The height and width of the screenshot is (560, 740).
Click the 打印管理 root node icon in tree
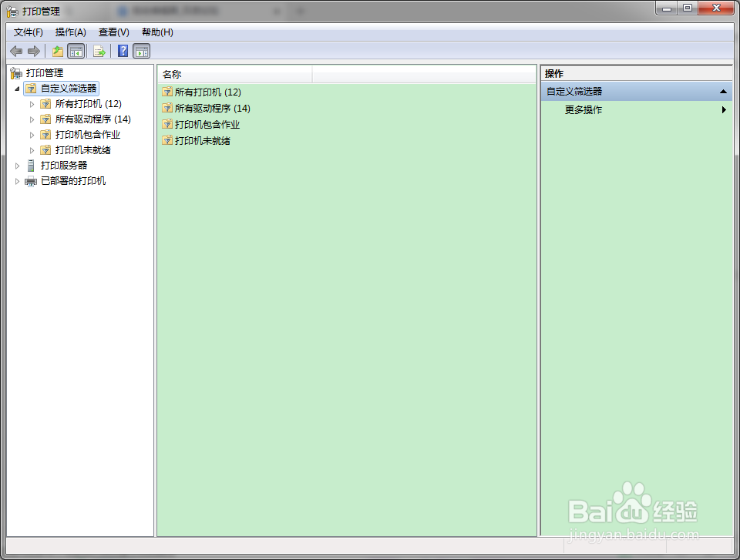coord(16,73)
